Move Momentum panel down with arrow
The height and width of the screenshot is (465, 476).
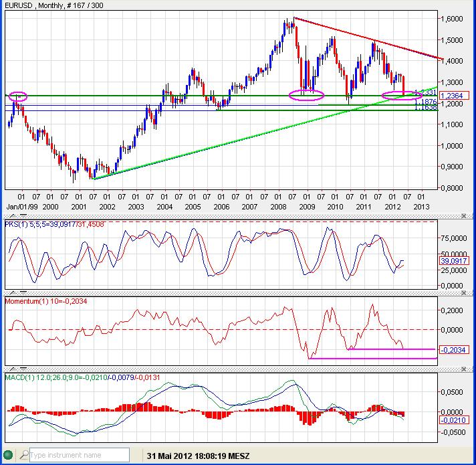click(x=23, y=293)
